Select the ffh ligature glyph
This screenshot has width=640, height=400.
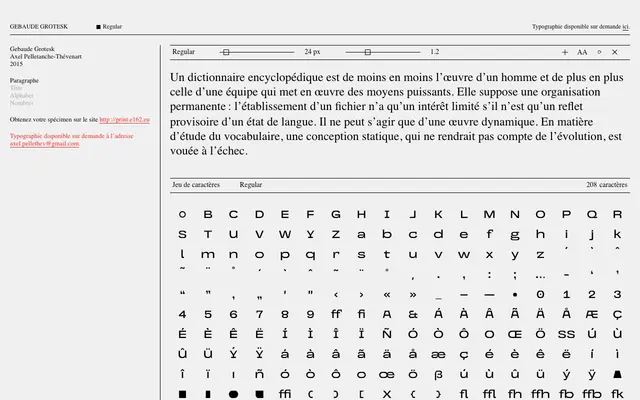click(x=540, y=394)
